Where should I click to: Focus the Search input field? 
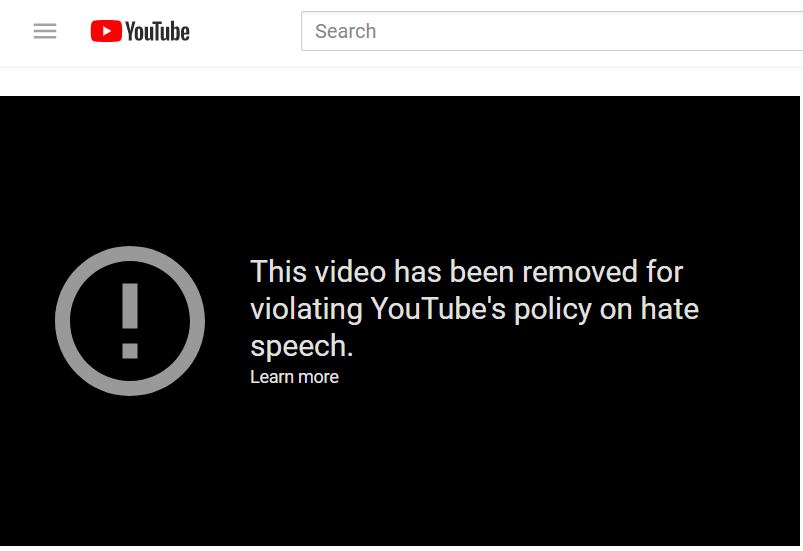(552, 31)
